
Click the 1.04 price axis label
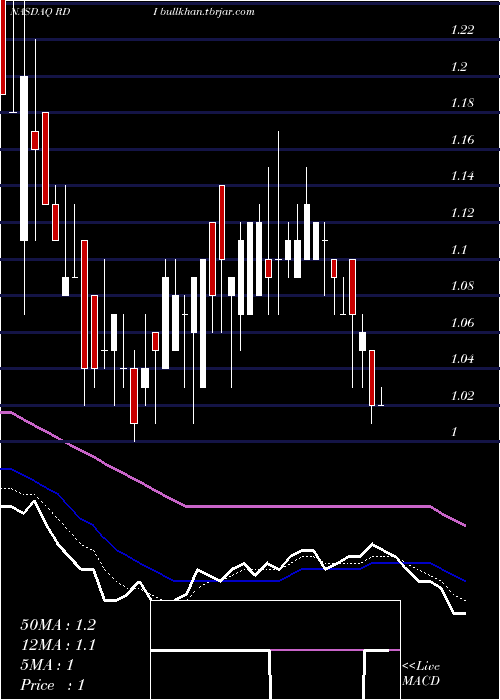tap(462, 359)
